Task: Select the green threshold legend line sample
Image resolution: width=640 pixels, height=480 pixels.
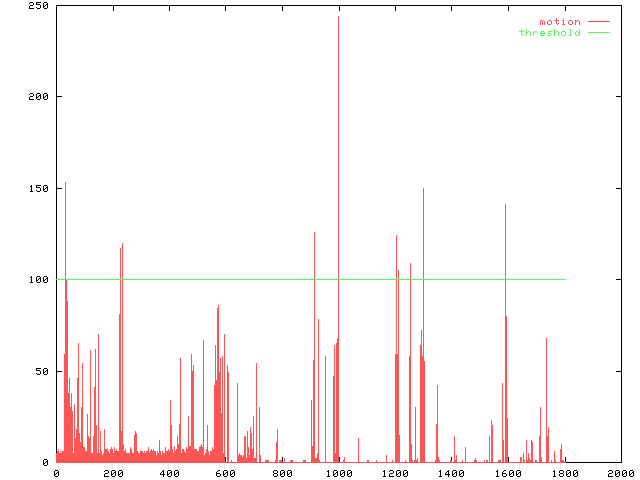Action: [598, 33]
